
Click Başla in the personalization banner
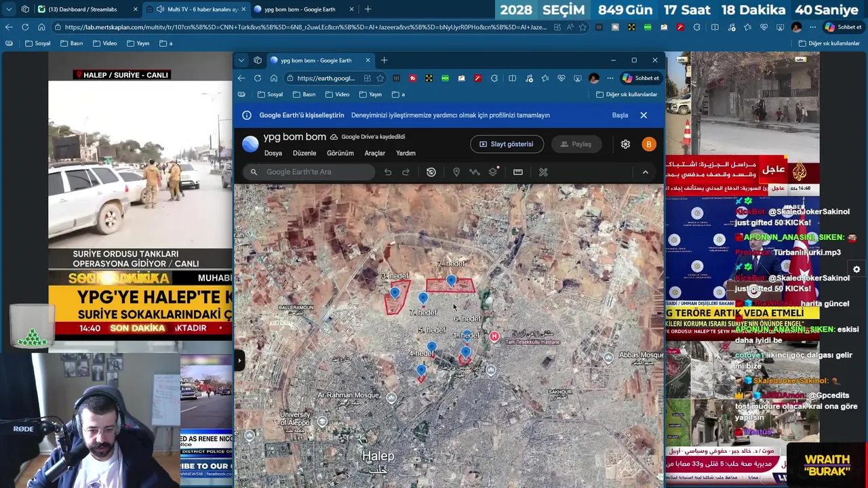pyautogui.click(x=620, y=115)
